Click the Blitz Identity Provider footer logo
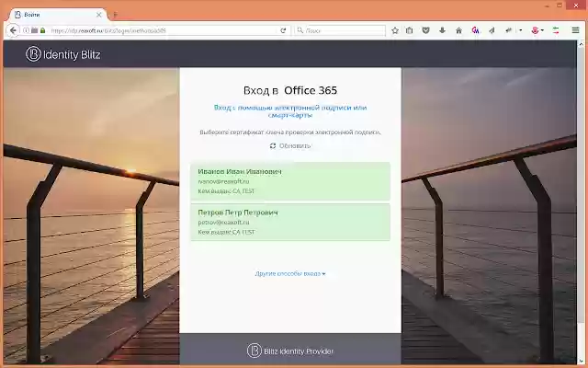 [290, 351]
